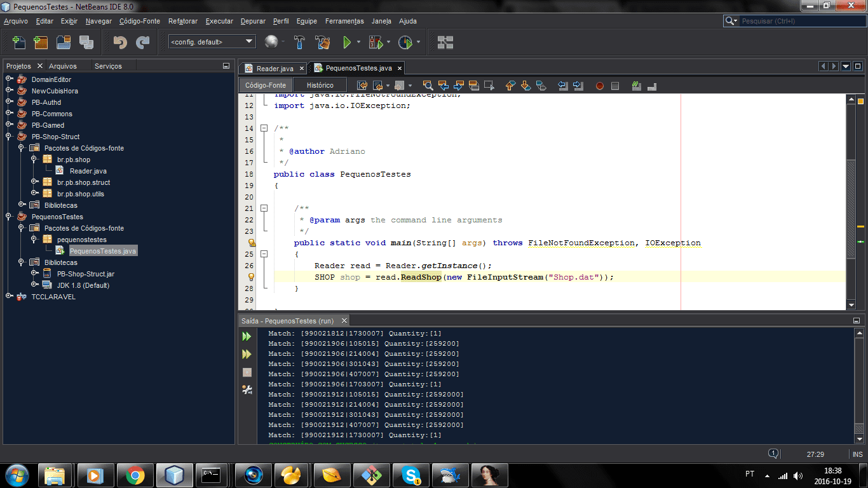Click Shift Line Right icon

578,85
